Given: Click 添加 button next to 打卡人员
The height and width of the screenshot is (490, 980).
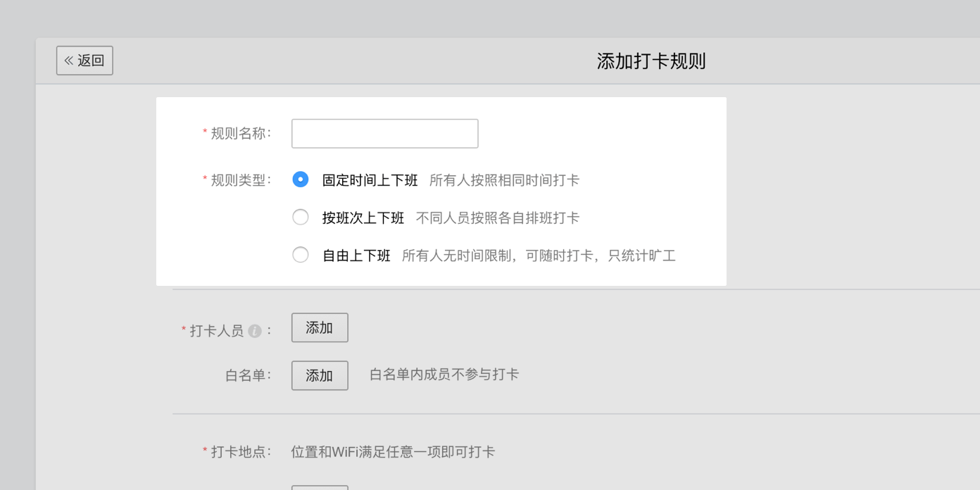Looking at the screenshot, I should coord(320,328).
